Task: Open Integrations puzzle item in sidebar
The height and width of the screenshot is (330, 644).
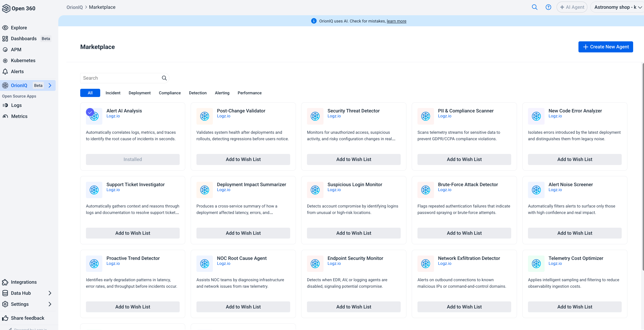Action: click(23, 282)
